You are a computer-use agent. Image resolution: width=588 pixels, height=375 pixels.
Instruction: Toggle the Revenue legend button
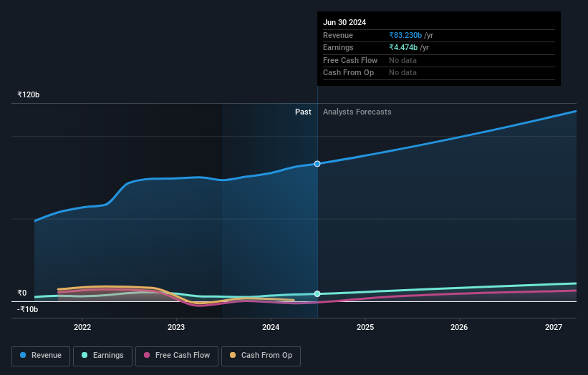tap(41, 356)
